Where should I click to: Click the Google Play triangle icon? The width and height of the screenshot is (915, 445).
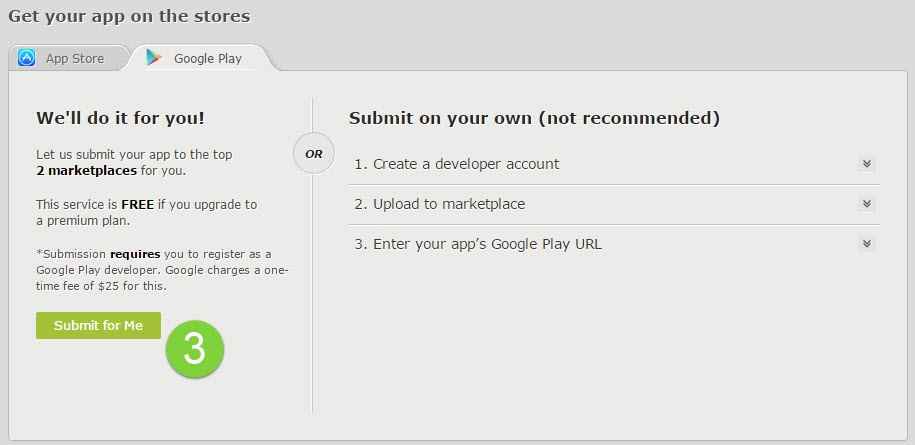(154, 58)
